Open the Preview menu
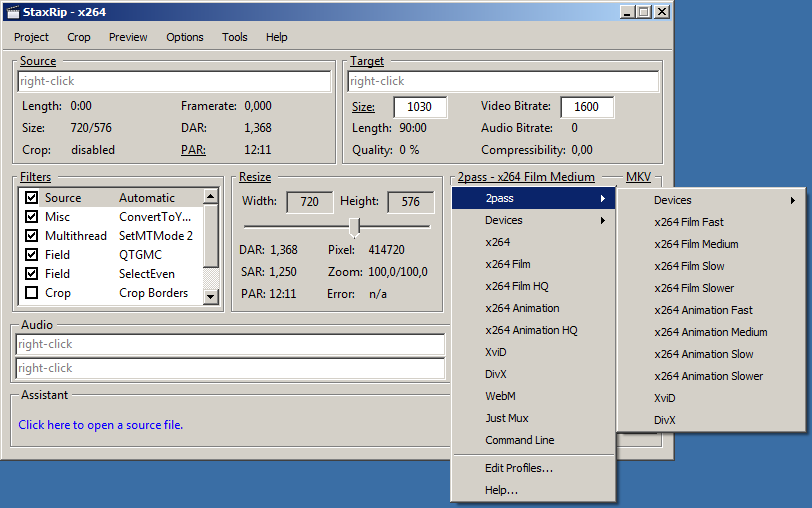812x508 pixels. 128,37
